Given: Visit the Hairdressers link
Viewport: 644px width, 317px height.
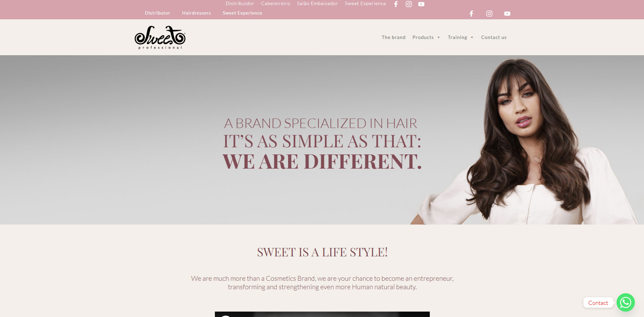Looking at the screenshot, I should (196, 13).
